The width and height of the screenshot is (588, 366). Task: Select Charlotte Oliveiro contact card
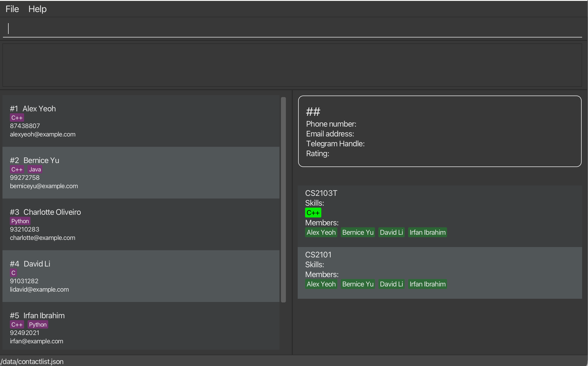click(x=141, y=225)
